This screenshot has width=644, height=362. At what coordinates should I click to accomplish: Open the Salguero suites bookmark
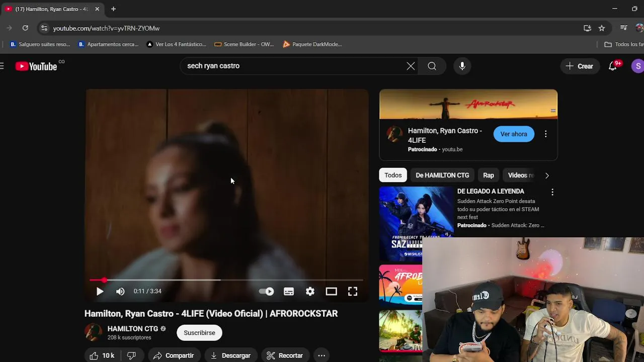pos(40,44)
